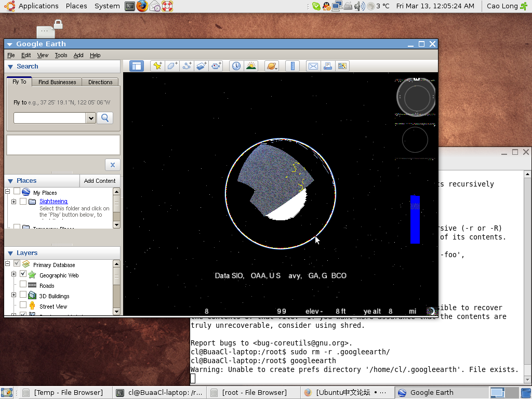Image resolution: width=532 pixels, height=399 pixels.
Task: Open the File menu
Action: click(x=11, y=55)
